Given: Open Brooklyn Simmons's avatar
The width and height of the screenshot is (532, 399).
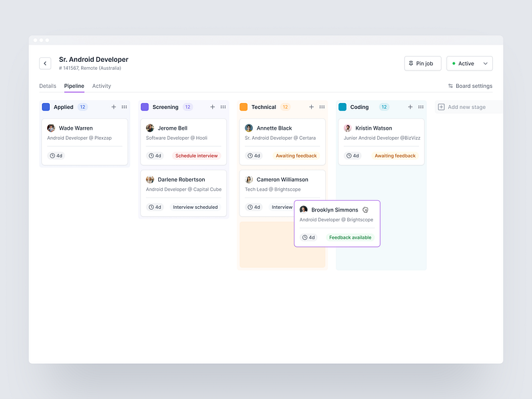Looking at the screenshot, I should (303, 209).
